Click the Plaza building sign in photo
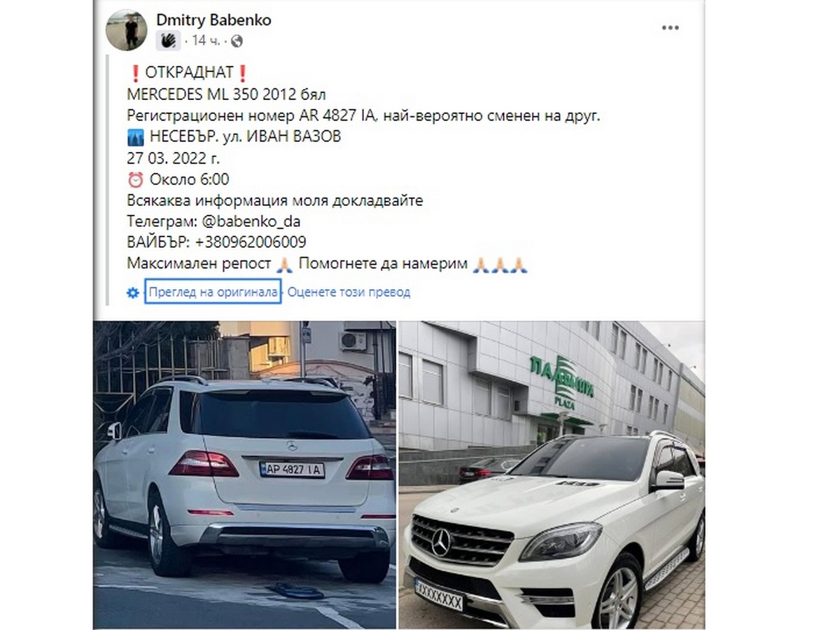The height and width of the screenshot is (630, 840). tap(561, 381)
